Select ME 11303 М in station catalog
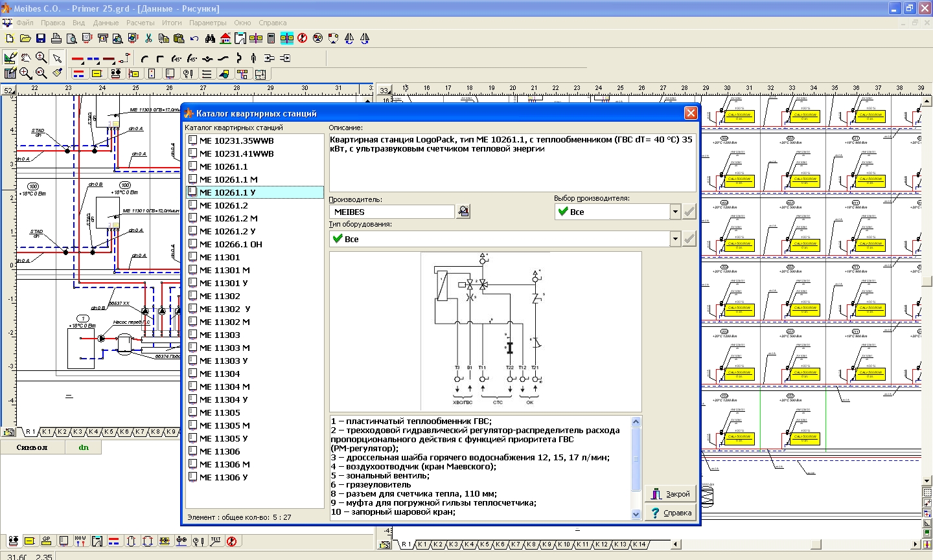Image resolution: width=933 pixels, height=560 pixels. 224,348
